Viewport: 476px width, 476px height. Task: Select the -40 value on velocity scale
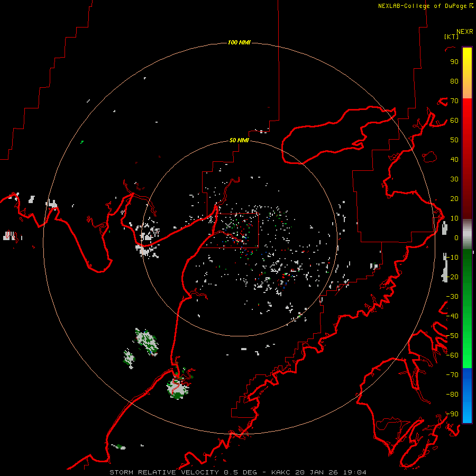[453, 316]
